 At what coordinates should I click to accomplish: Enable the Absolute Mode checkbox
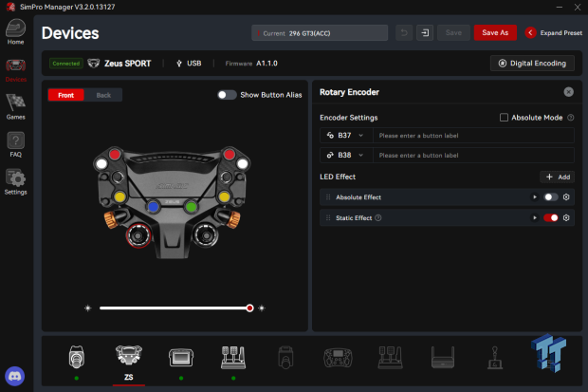(504, 118)
